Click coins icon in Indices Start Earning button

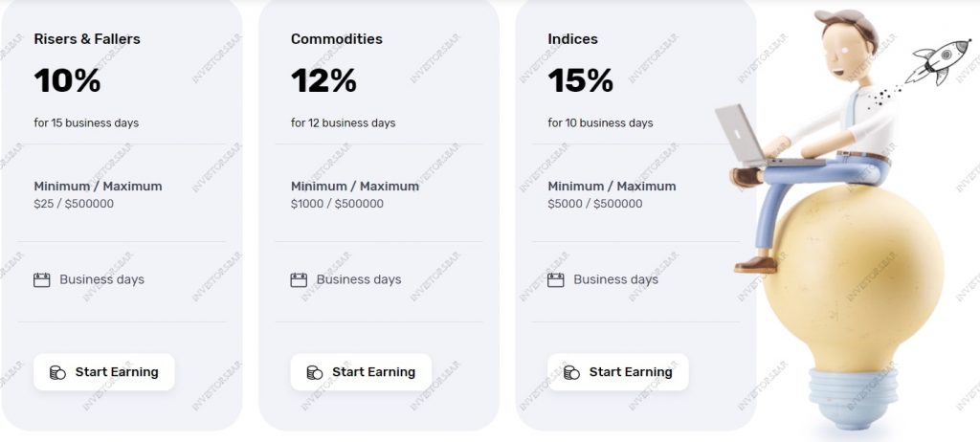pos(571,372)
